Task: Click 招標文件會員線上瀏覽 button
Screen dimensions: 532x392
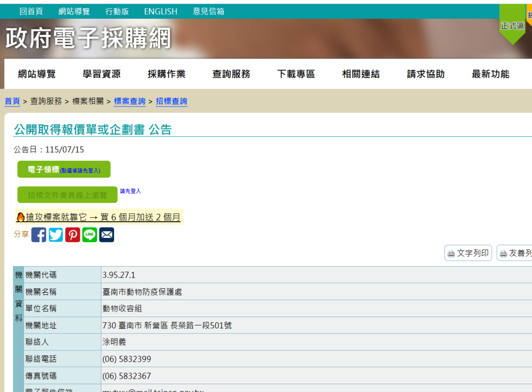Action: point(67,195)
